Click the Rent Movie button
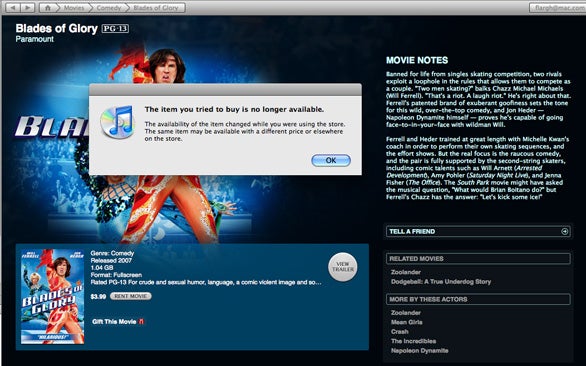The height and width of the screenshot is (366, 586). tap(131, 296)
